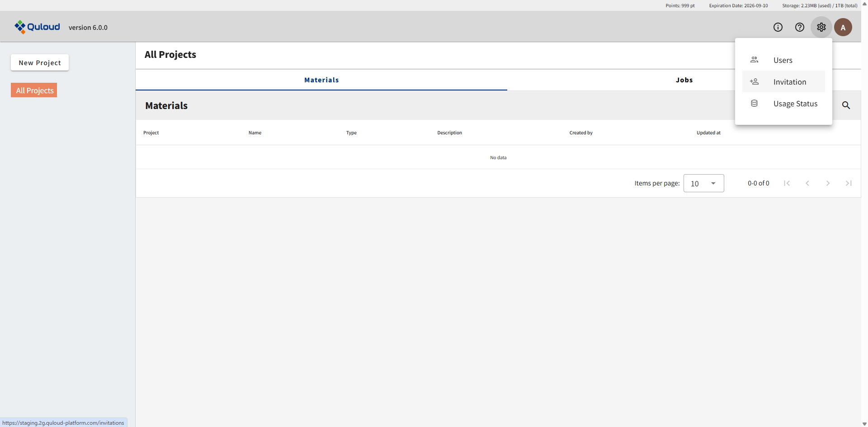Click the search magnifier icon in Materials
Screen dimensions: 868x427
pos(846,105)
